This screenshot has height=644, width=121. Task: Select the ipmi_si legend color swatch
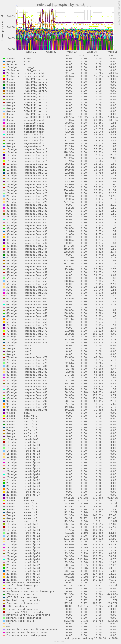pos(4,67)
